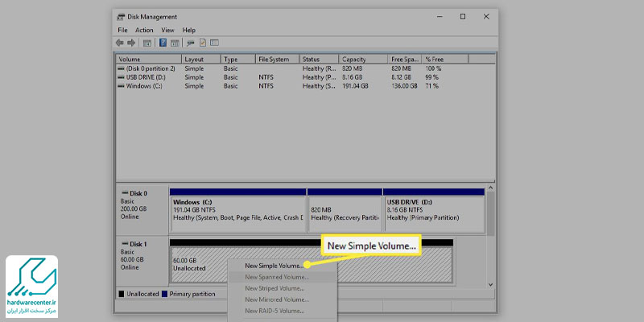Click the 191.04 GB capacity cell
Image resolution: width=644 pixels, height=322 pixels.
pyautogui.click(x=355, y=86)
